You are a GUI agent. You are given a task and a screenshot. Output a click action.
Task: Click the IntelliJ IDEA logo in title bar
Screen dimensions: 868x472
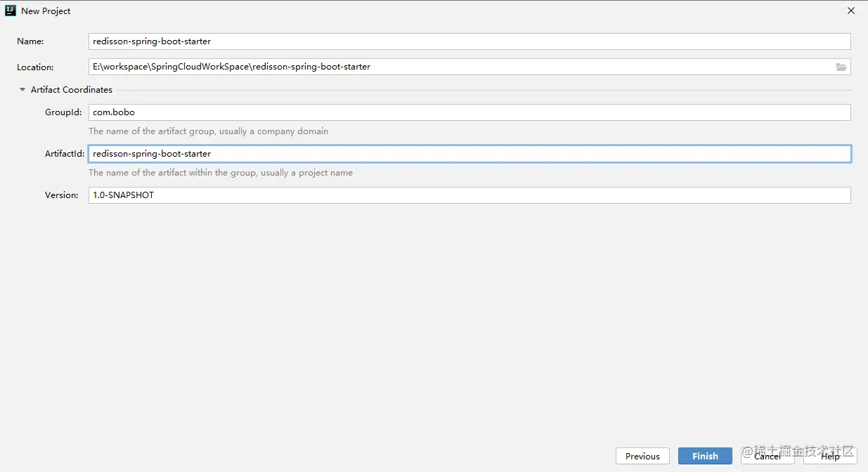click(11, 11)
